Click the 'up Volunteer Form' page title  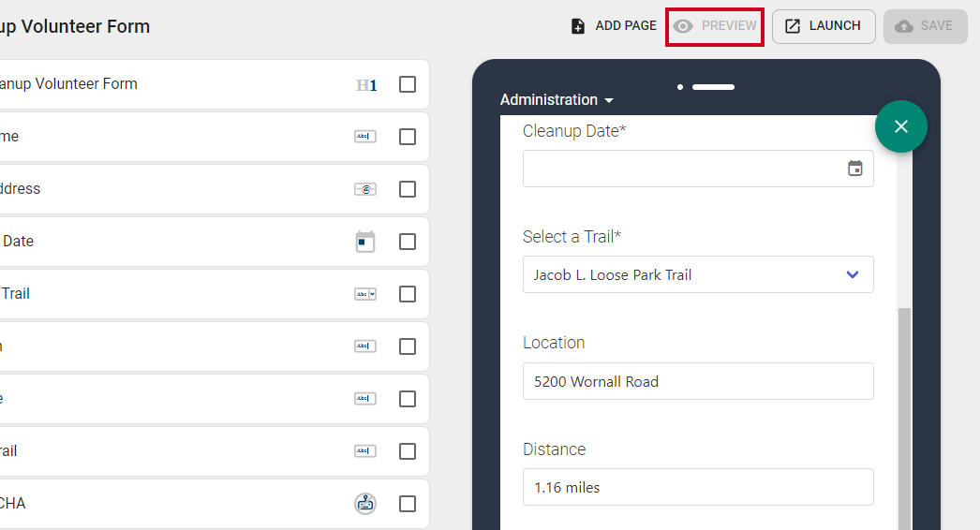point(75,27)
